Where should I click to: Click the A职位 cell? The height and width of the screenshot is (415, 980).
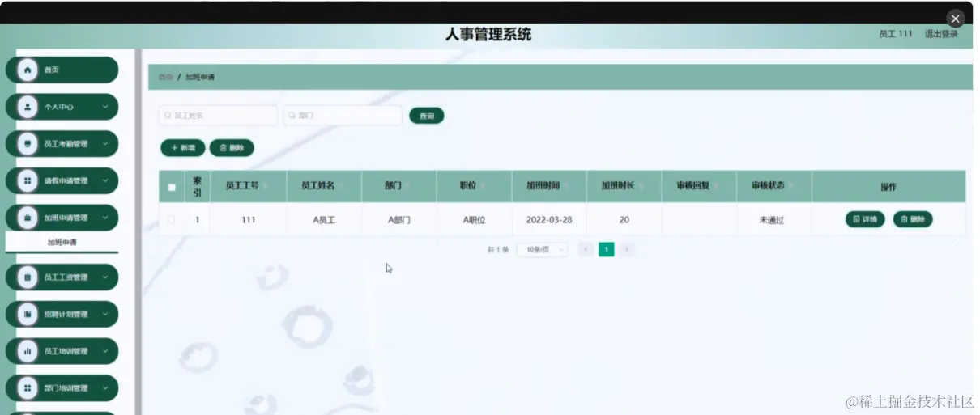pyautogui.click(x=474, y=220)
